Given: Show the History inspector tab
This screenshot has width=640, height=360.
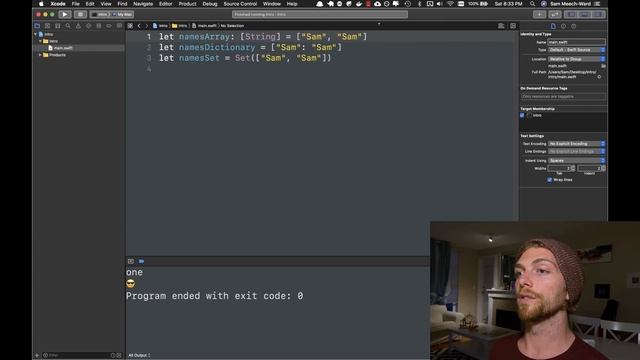Looking at the screenshot, I should [563, 26].
